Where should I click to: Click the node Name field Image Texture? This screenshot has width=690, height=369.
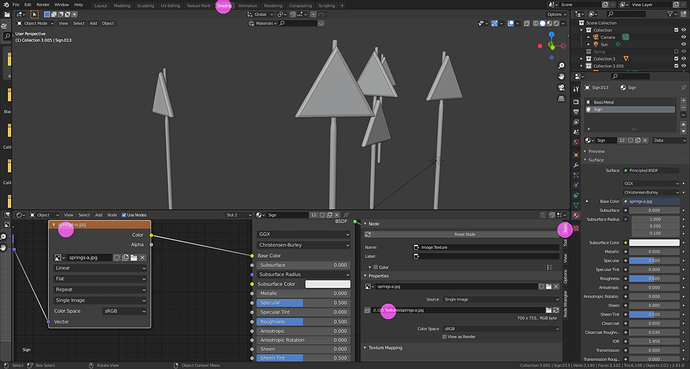click(486, 247)
